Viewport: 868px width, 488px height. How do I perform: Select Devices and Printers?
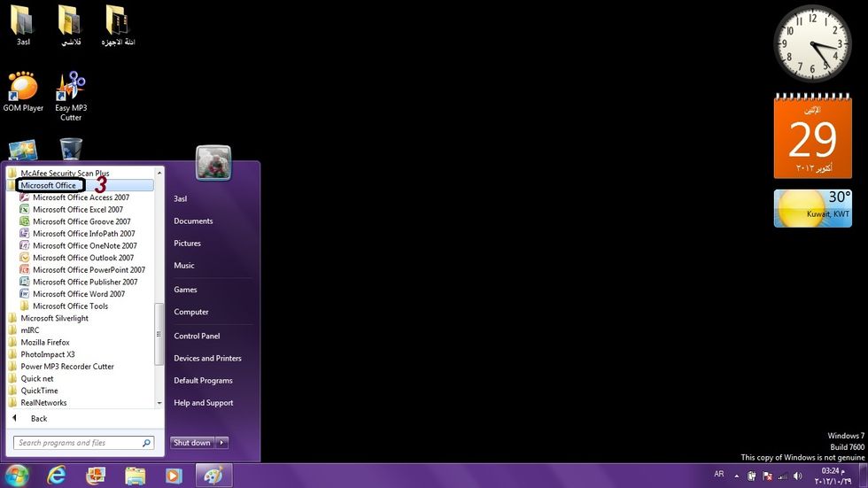[207, 359]
